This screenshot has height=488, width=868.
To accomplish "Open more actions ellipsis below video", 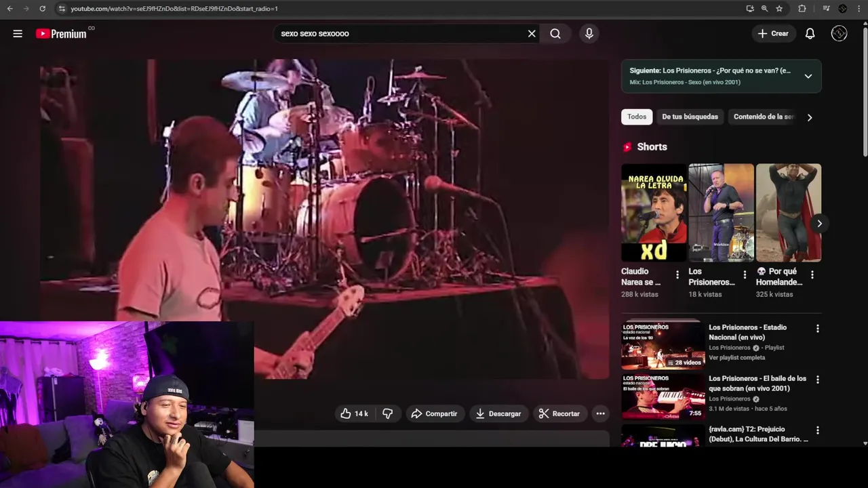I will point(600,413).
